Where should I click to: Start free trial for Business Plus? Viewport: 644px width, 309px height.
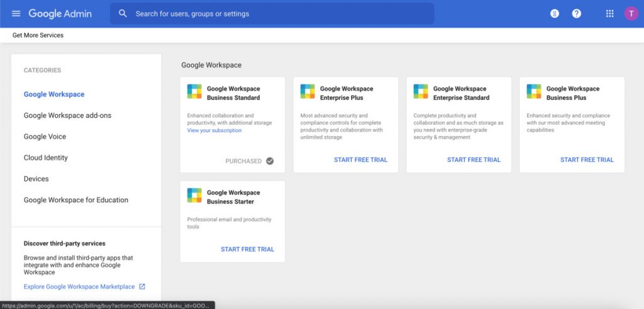[x=587, y=160]
